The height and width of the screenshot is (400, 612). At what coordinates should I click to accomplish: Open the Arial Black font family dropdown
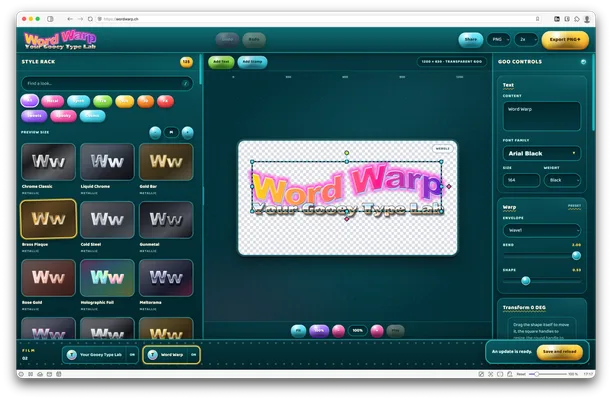click(542, 153)
